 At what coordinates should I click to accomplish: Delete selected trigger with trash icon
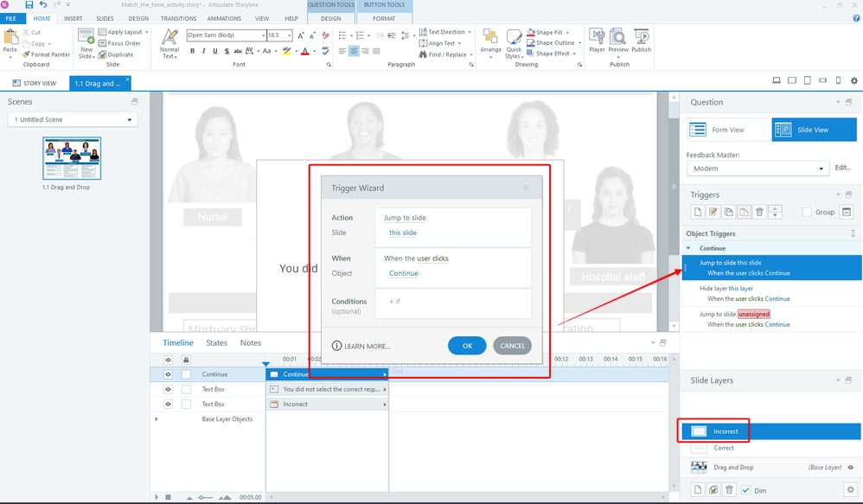click(759, 212)
